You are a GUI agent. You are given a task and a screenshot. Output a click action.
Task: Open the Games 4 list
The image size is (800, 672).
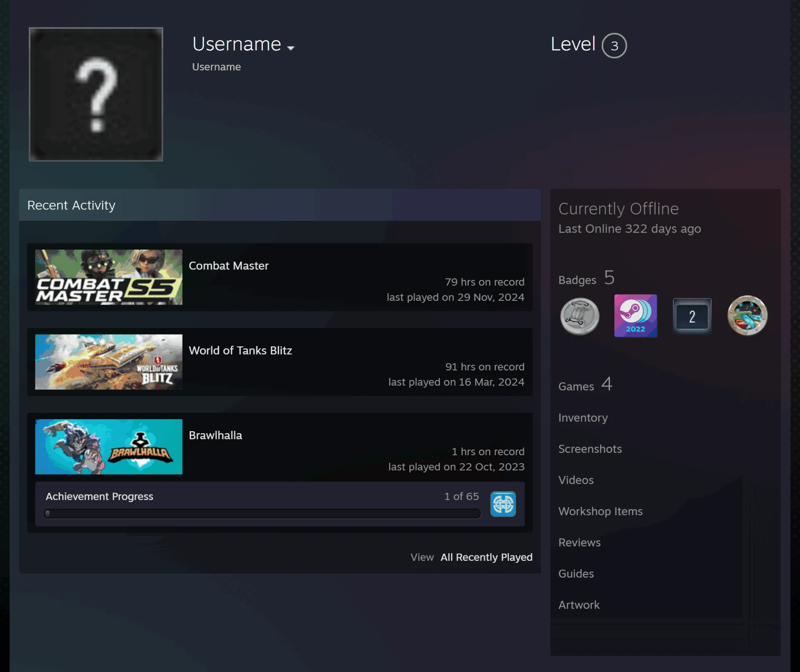585,384
